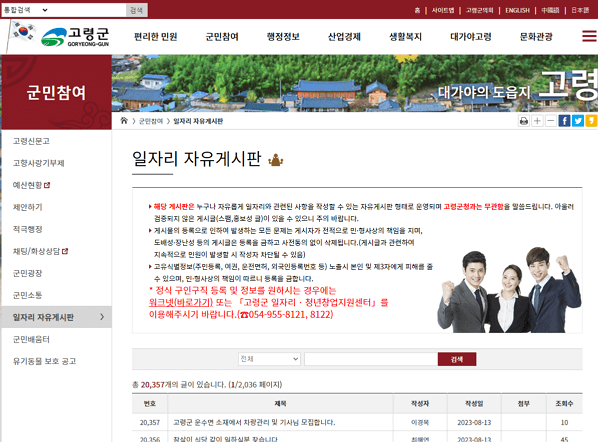This screenshot has height=442, width=598.
Task: Open 산업경제 menu
Action: 344,37
